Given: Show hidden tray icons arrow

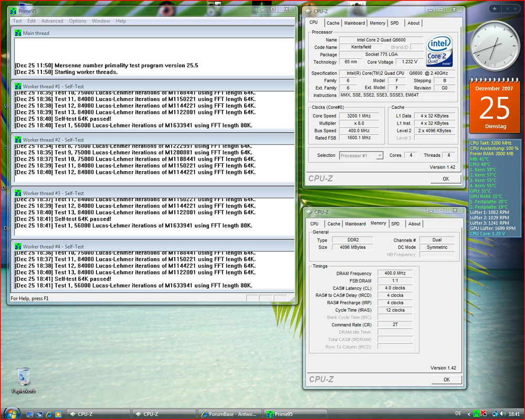Looking at the screenshot, I should click(469, 414).
